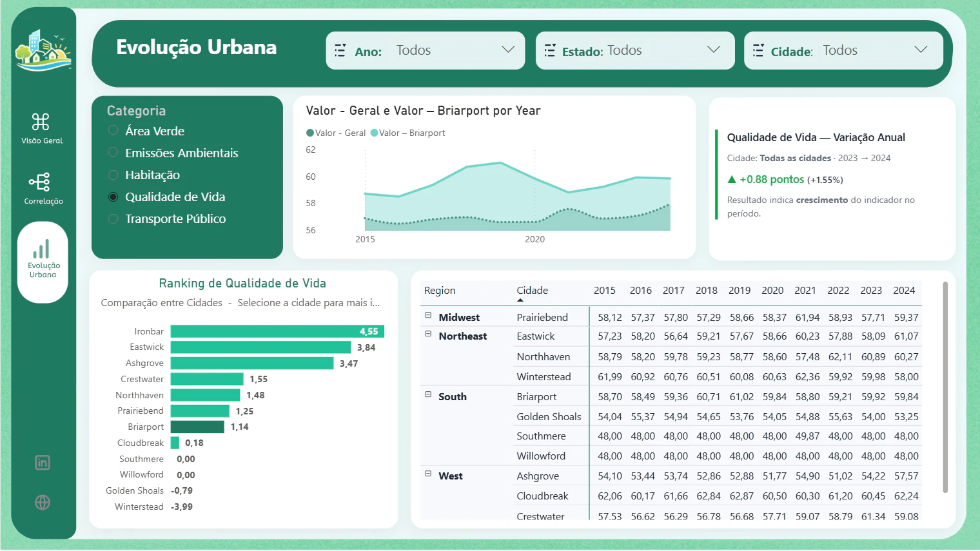Select the Ironbar bar in ranking

(x=277, y=331)
